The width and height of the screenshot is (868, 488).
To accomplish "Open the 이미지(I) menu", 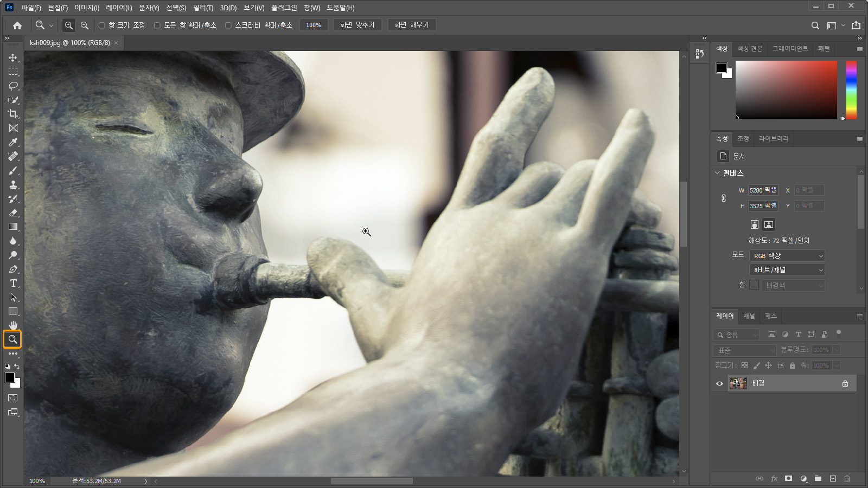I will 87,8.
